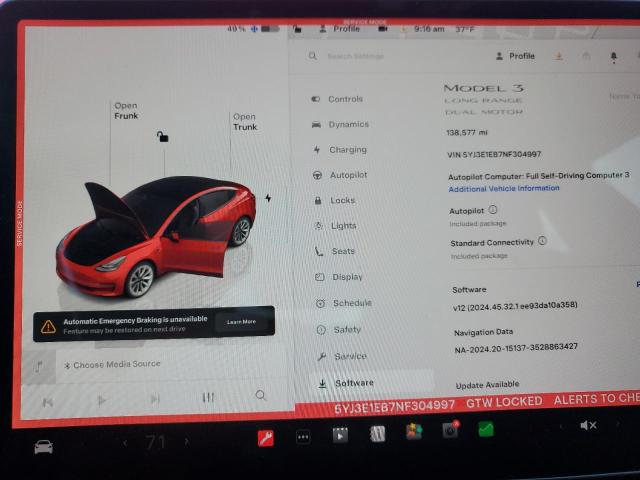Tap the unlocked padlock above the car
640x480 pixels.
pos(162,136)
